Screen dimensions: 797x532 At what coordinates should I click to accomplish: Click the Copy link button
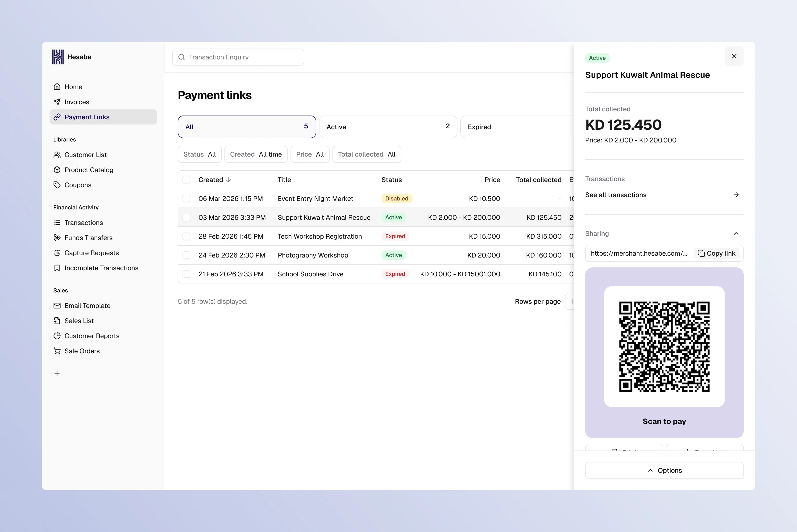[717, 254]
